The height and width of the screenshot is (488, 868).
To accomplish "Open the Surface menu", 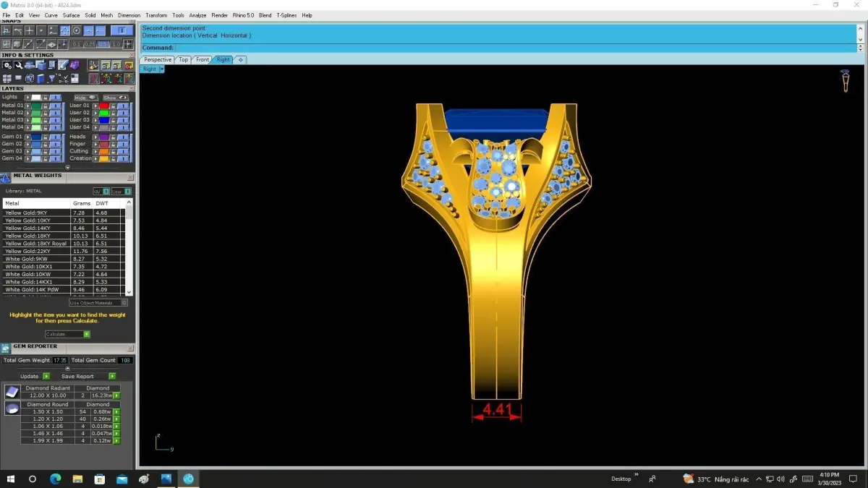I will (x=71, y=15).
